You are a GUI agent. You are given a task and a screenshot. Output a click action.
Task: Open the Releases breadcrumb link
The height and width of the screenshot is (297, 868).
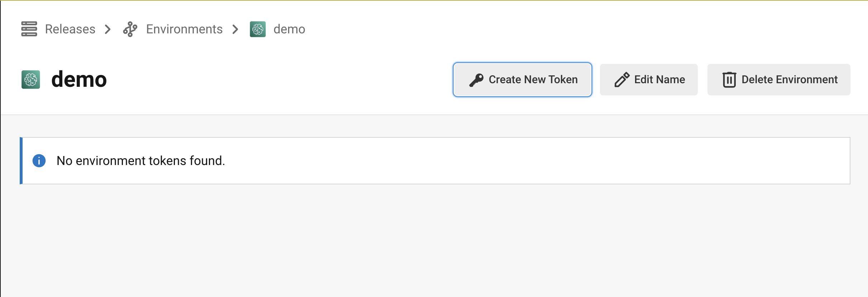[x=70, y=29]
